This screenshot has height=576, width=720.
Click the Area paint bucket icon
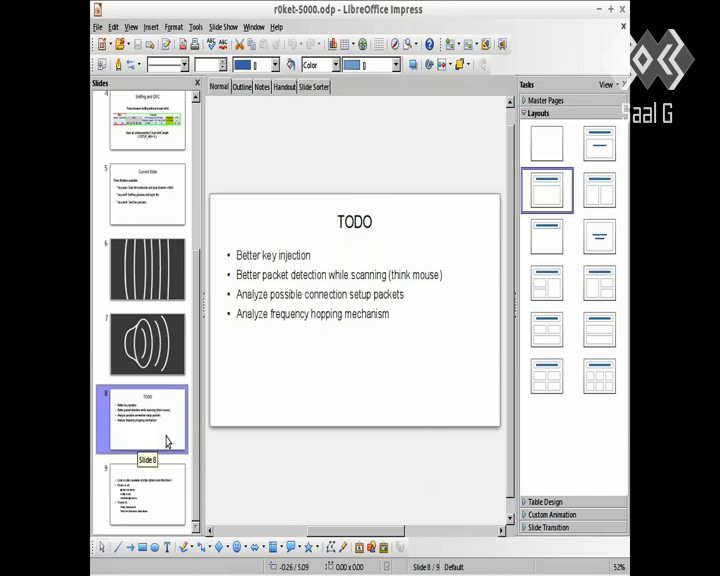291,64
